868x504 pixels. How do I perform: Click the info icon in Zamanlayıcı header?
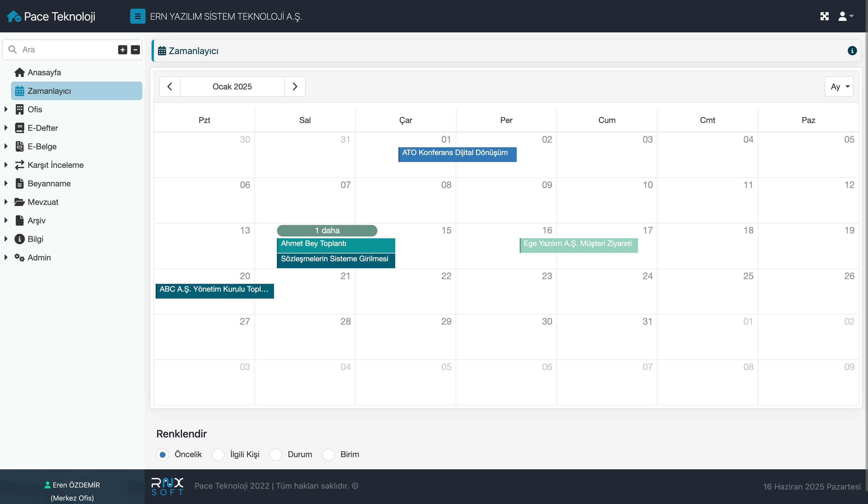tap(852, 51)
